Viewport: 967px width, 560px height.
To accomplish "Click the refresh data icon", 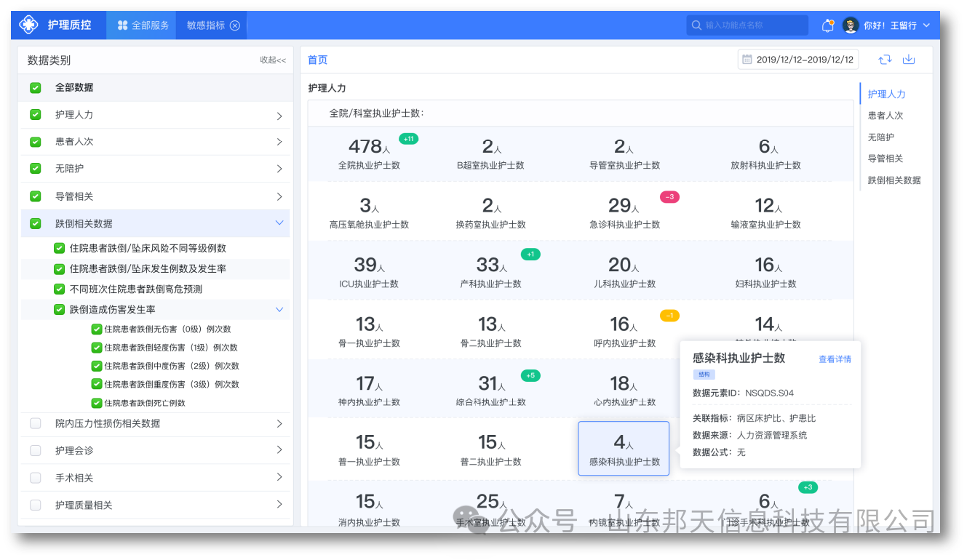I will [x=885, y=59].
